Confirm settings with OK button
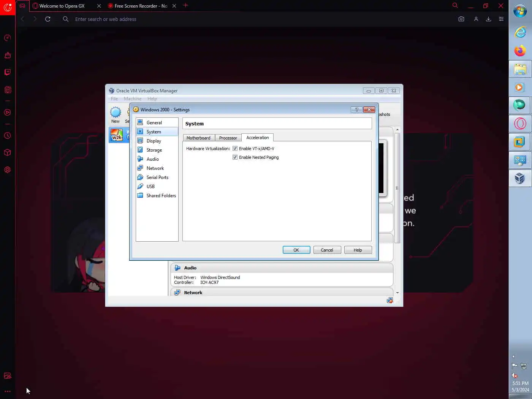 [x=296, y=250]
